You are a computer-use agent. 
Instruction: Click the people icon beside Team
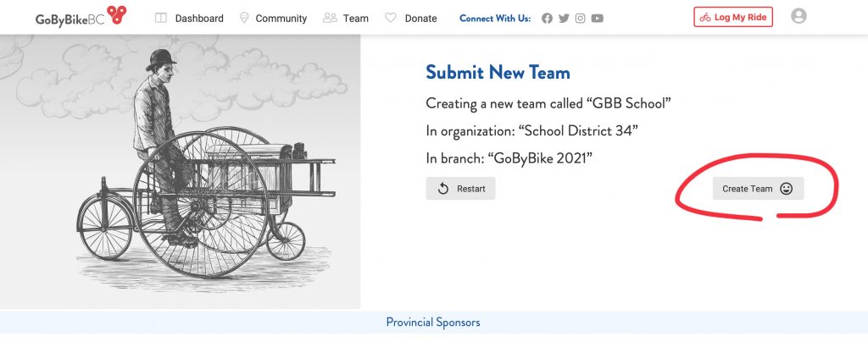pyautogui.click(x=330, y=18)
